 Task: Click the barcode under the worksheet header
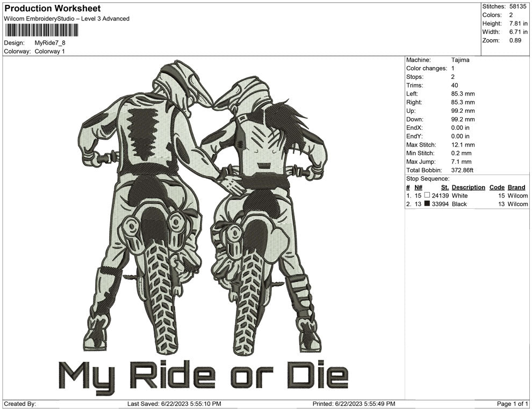pos(42,30)
